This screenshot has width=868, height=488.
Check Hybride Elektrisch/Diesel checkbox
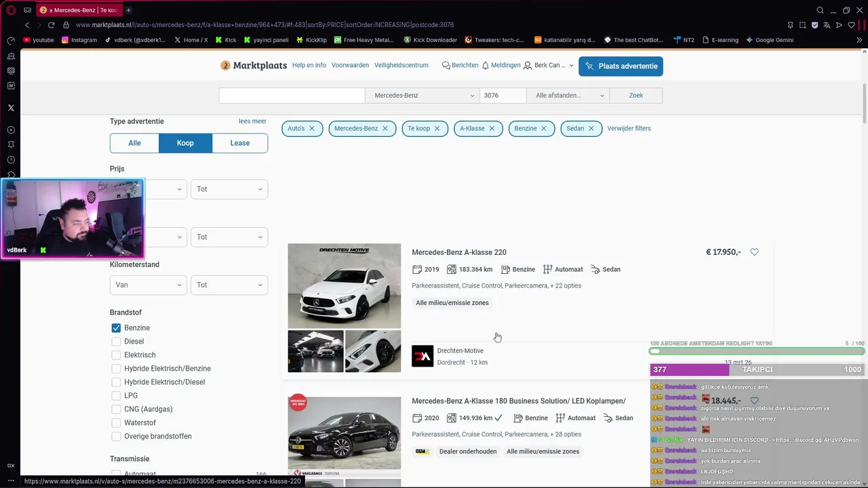click(116, 382)
